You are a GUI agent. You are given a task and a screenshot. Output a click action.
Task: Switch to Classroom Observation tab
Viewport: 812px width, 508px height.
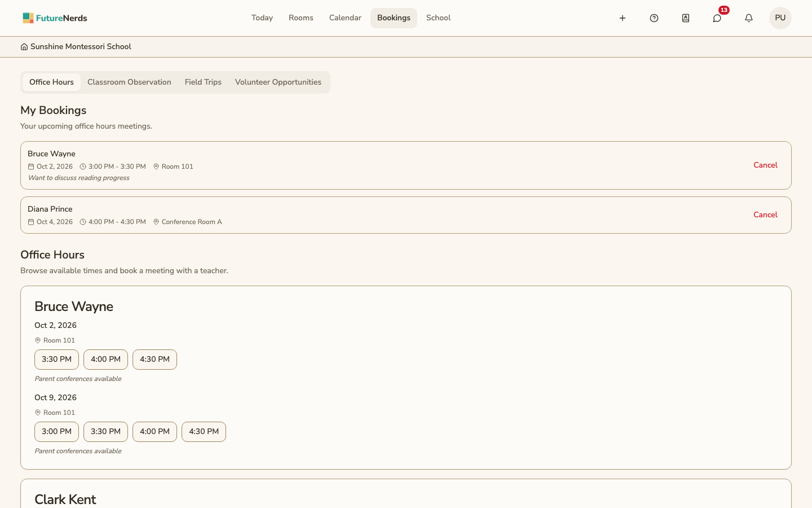(x=129, y=82)
